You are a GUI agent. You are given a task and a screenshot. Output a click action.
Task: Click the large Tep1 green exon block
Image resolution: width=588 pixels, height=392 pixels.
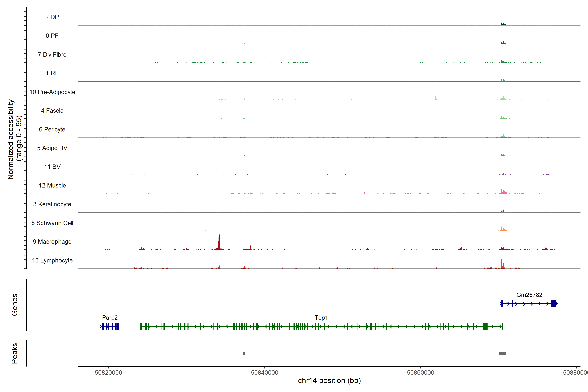click(x=485, y=326)
